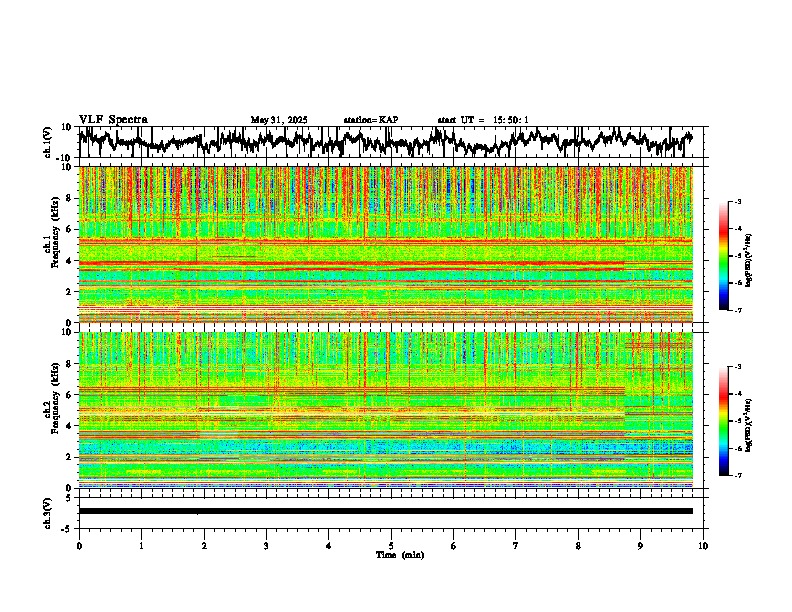The height and width of the screenshot is (612, 792).
Task: Click the "-7" tick on ch.1 colorbar
Action: pos(737,310)
